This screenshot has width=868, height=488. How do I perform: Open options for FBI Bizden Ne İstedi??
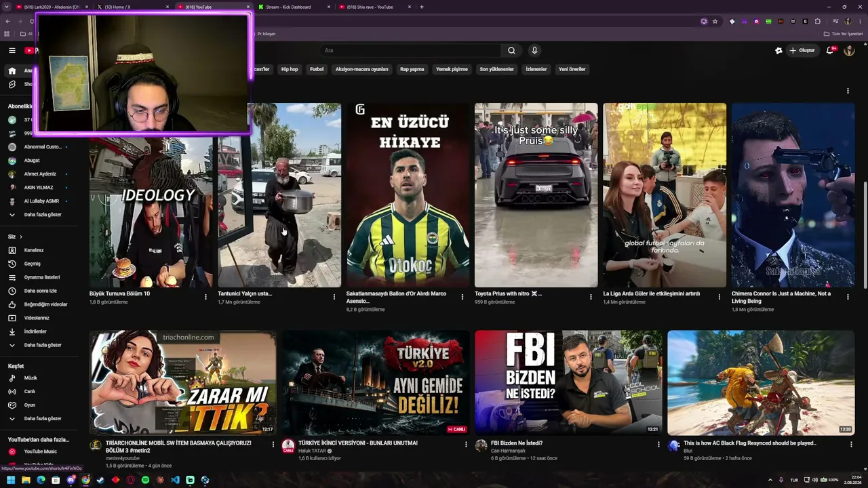(658, 445)
